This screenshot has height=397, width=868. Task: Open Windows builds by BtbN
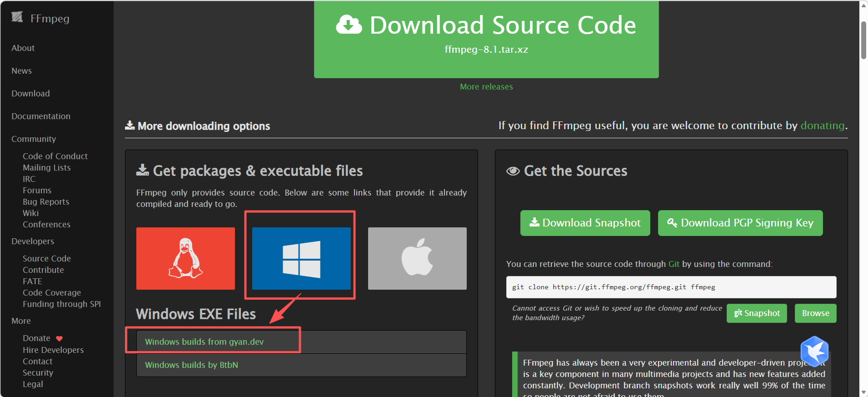pyautogui.click(x=191, y=365)
